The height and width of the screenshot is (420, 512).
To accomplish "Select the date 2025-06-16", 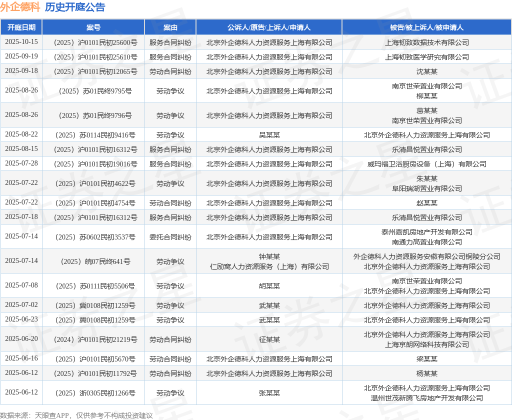I will point(21,358).
